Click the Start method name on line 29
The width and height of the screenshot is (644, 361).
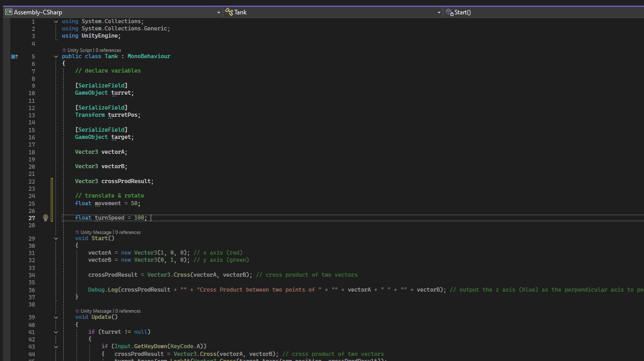(100, 239)
